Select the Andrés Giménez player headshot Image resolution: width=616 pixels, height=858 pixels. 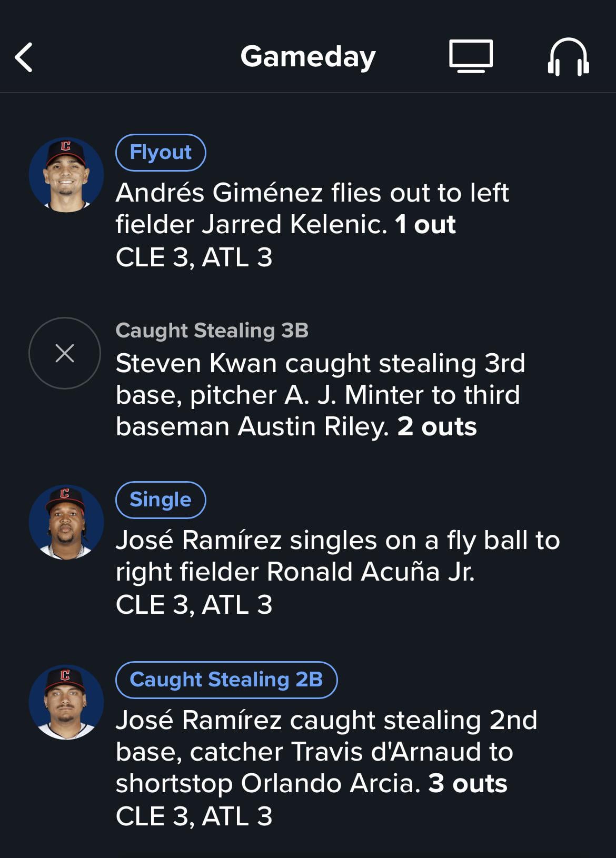(x=66, y=175)
